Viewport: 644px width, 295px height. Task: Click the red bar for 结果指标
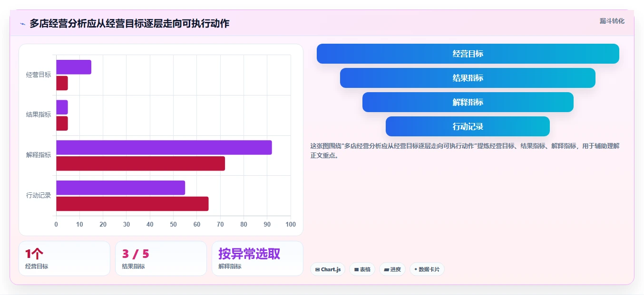62,124
